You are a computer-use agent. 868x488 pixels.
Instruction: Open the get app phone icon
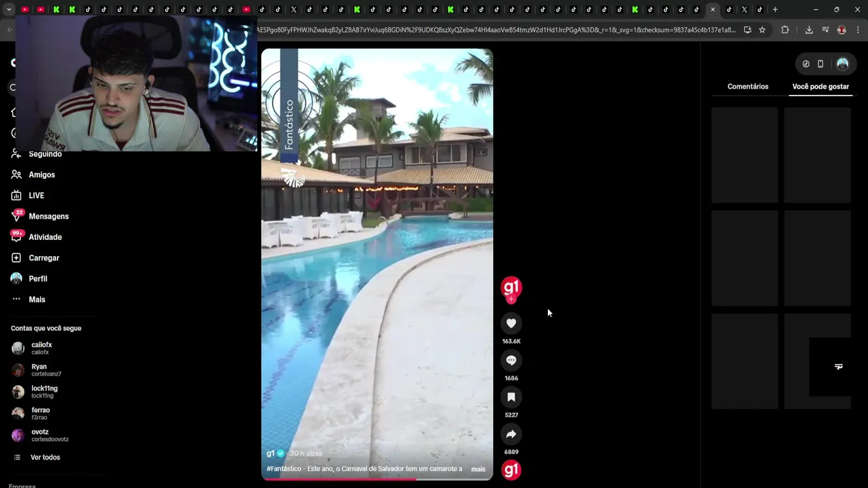(821, 64)
